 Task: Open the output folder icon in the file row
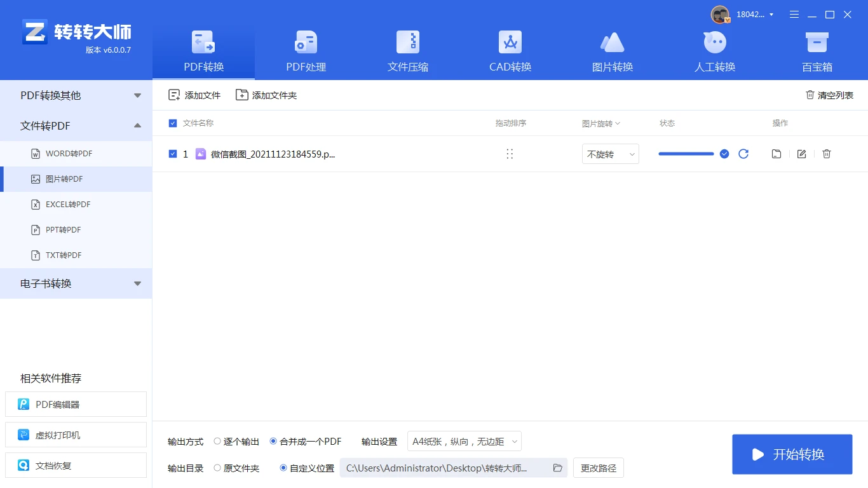pyautogui.click(x=776, y=153)
